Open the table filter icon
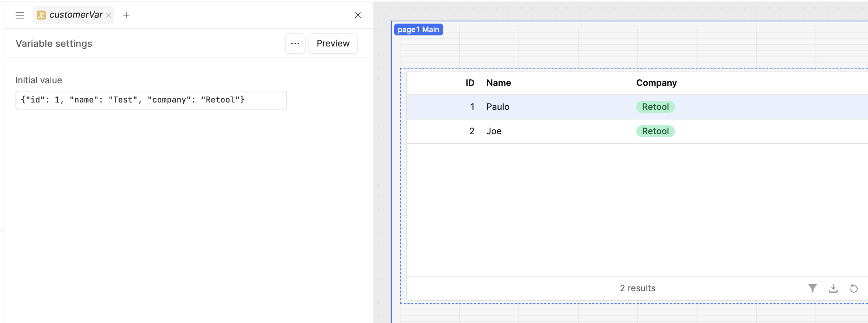 tap(813, 288)
